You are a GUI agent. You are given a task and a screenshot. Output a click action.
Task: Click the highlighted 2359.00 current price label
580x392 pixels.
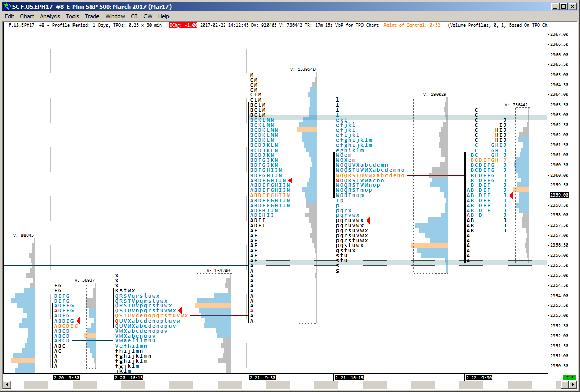pyautogui.click(x=559, y=195)
